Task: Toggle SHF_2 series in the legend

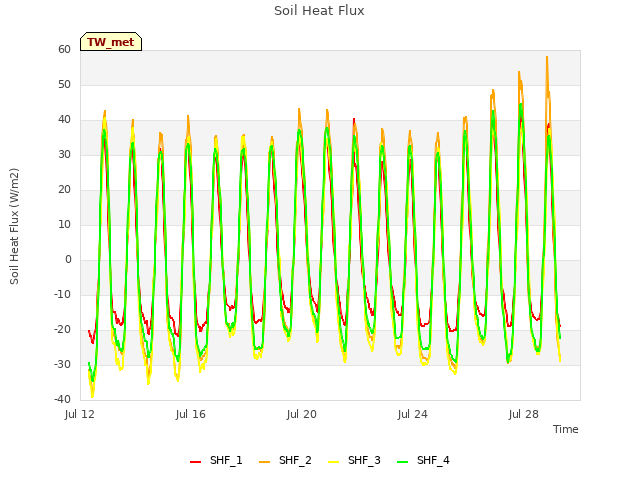Action: (x=285, y=460)
